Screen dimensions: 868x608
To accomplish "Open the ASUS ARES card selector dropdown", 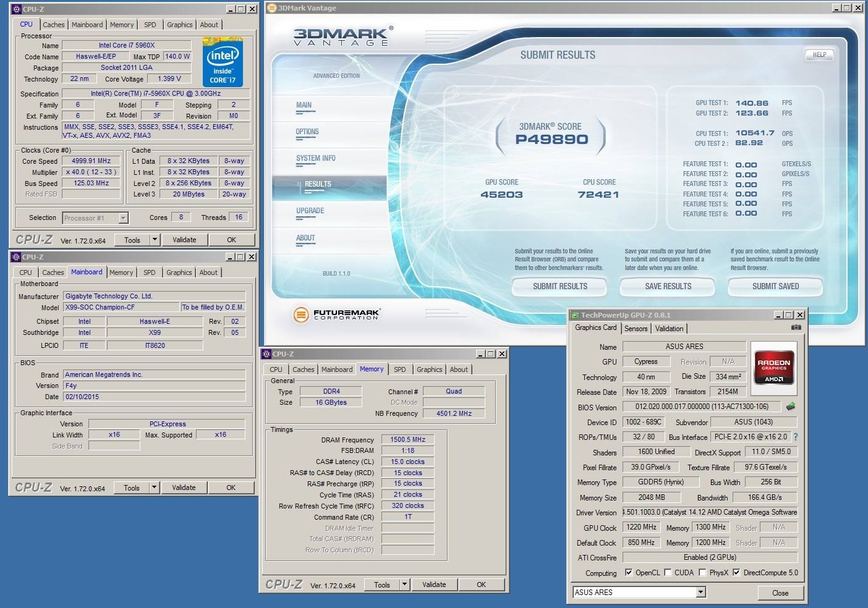I will click(x=700, y=593).
